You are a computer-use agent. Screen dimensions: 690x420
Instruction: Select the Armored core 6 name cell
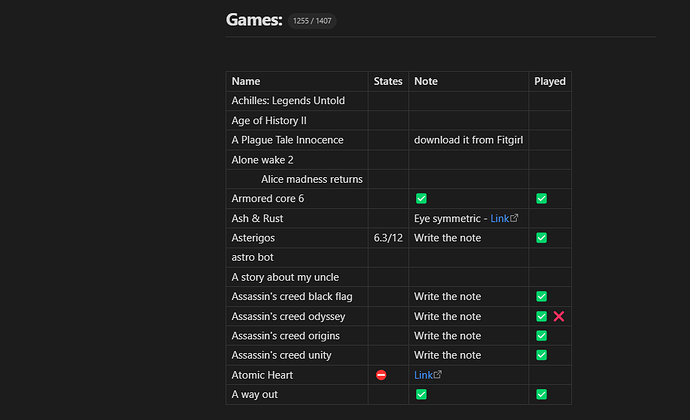(297, 199)
